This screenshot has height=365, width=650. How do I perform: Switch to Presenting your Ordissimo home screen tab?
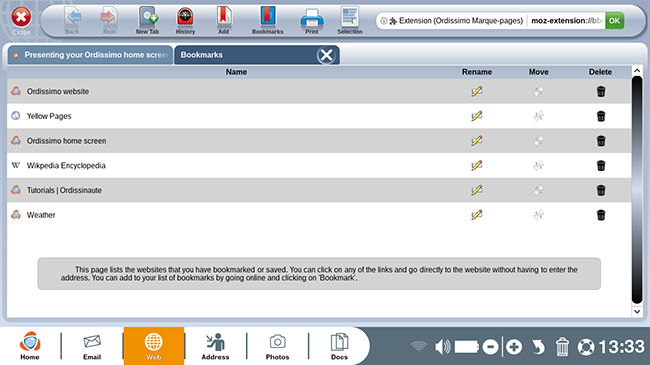90,55
